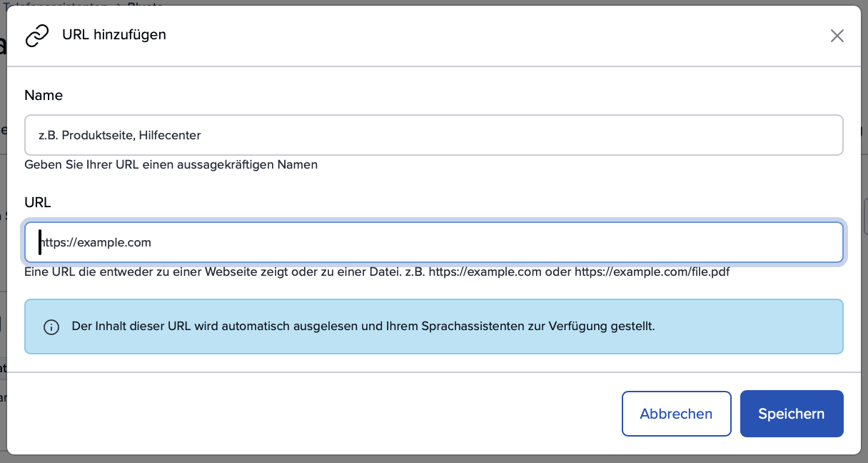Click the "Name" field label
Screen dimensions: 868x463
point(44,95)
